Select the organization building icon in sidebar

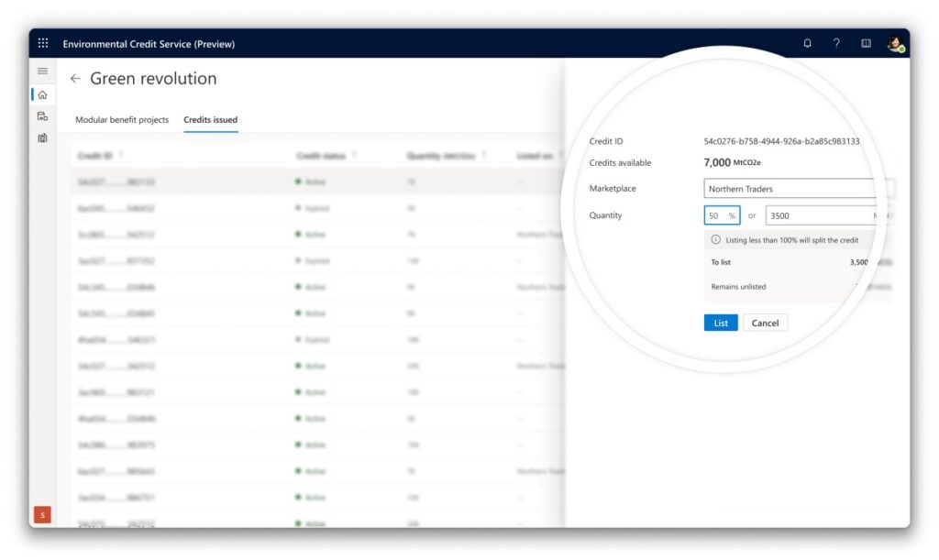[42, 137]
